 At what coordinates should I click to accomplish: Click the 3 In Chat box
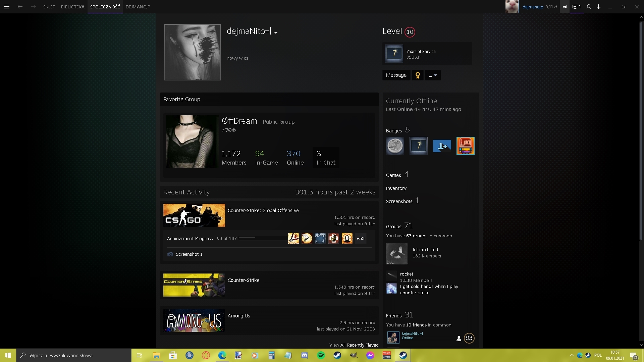(x=326, y=157)
